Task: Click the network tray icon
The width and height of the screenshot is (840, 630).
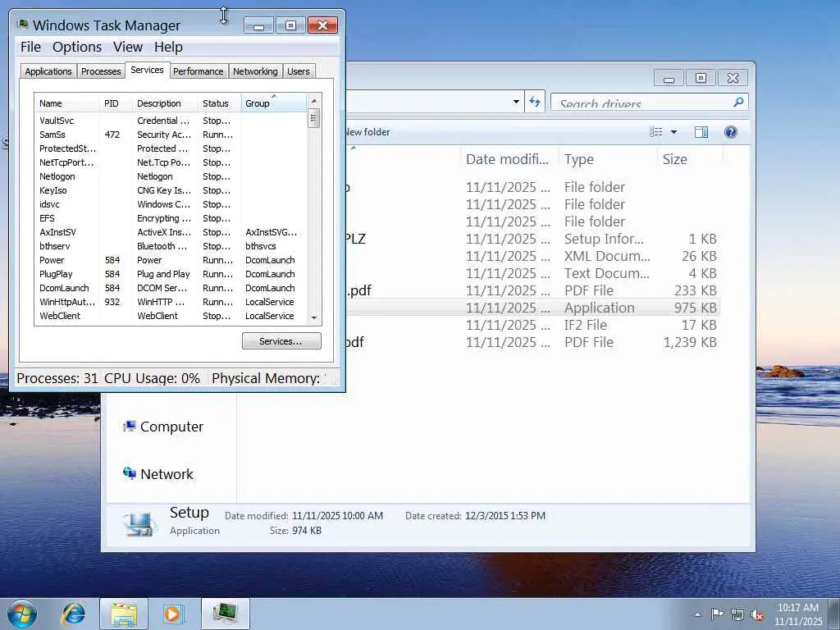Action: [x=737, y=614]
